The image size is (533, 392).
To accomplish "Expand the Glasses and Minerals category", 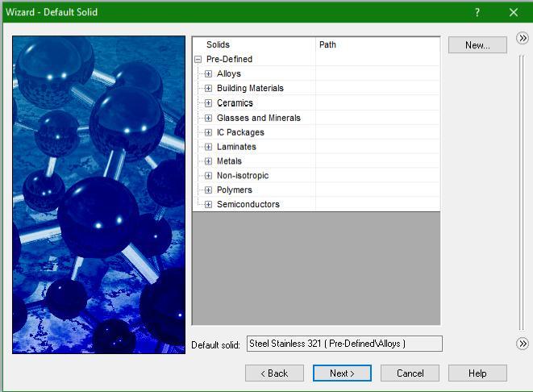I will (208, 118).
